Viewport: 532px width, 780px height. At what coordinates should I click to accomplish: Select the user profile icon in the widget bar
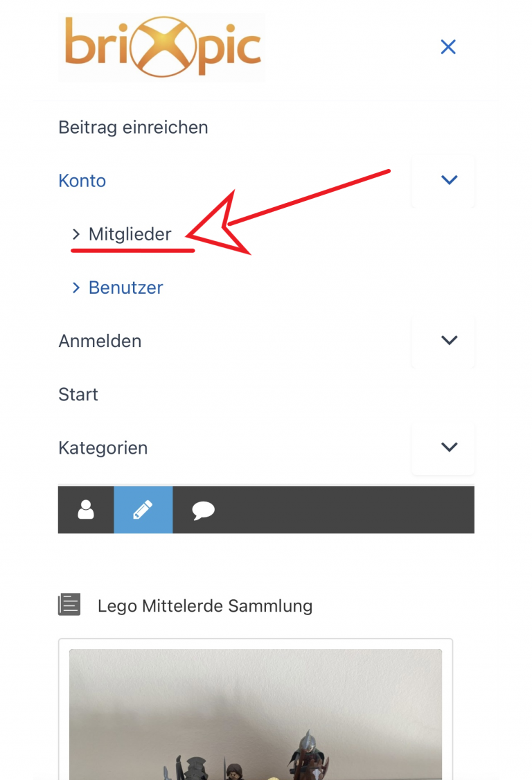(x=85, y=510)
